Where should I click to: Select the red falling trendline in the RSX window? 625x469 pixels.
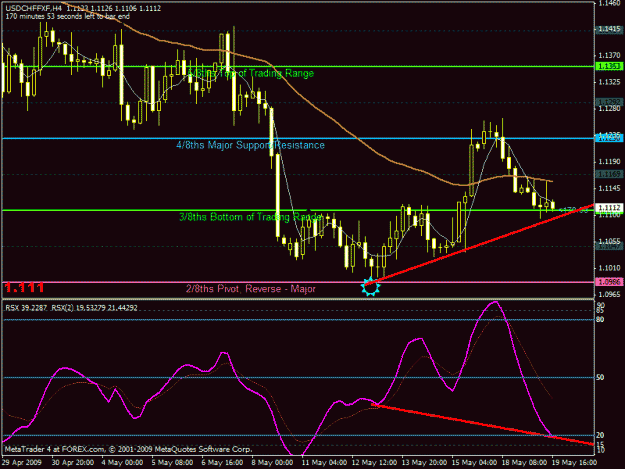click(x=482, y=424)
